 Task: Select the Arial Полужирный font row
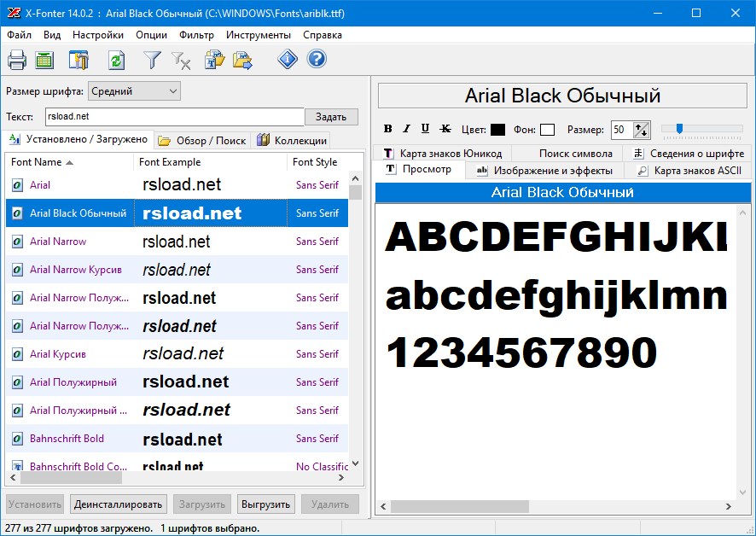coord(177,382)
